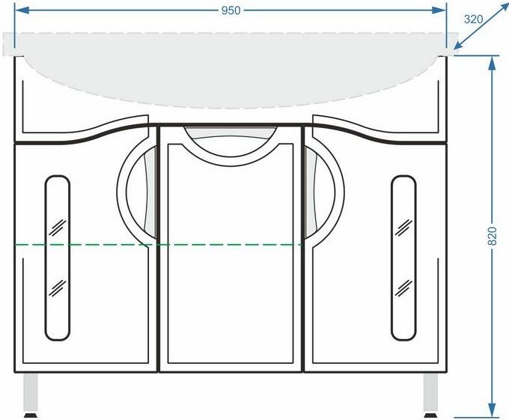Select the right door's vertical glass insert
This screenshot has width=509, height=420.
click(403, 257)
